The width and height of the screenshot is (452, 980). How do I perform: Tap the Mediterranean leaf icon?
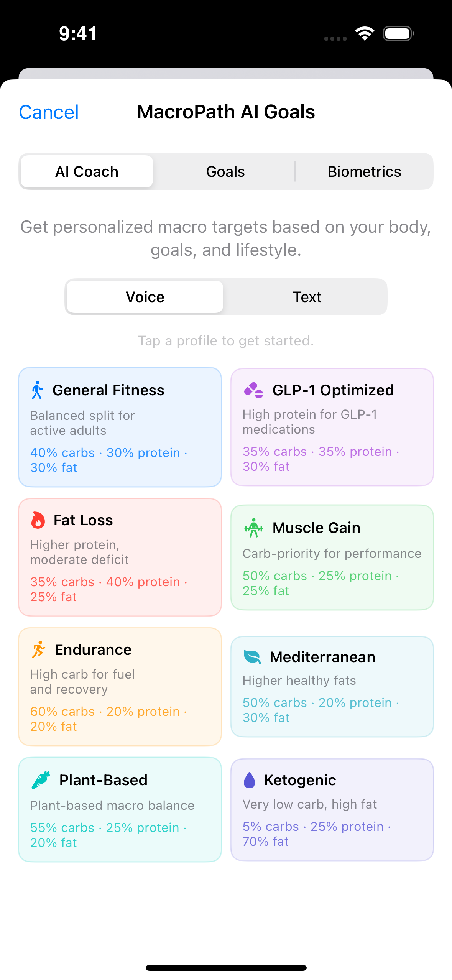pyautogui.click(x=252, y=657)
